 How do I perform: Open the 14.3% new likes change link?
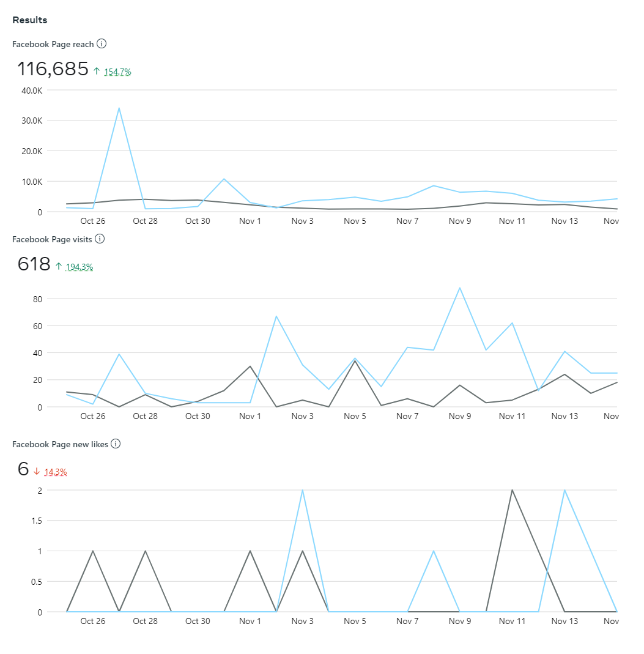56,472
